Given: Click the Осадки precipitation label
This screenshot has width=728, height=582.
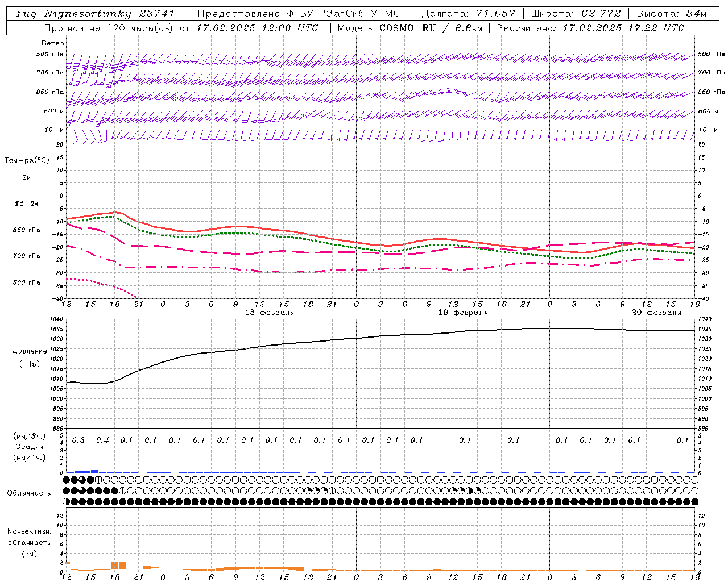Looking at the screenshot, I should click(29, 447).
